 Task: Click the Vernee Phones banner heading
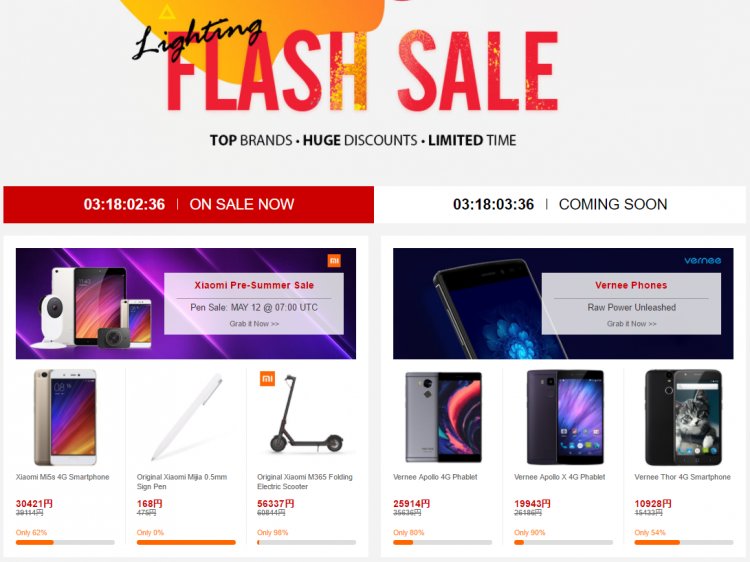[631, 286]
